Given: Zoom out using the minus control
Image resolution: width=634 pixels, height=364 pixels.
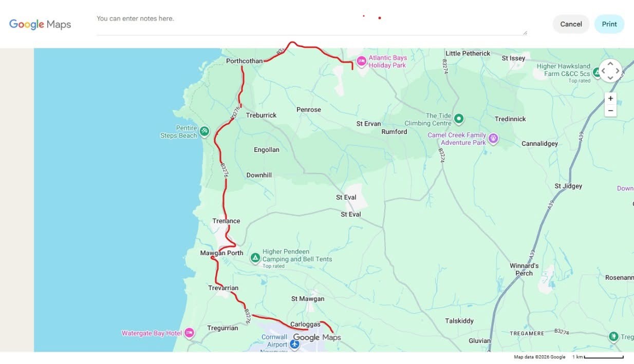Looking at the screenshot, I should (x=610, y=110).
